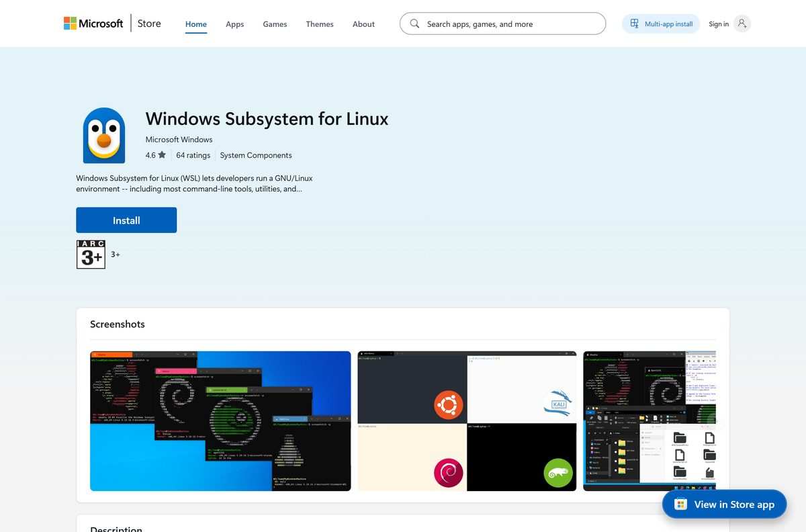Click the Ubuntu logo in second screenshot
806x532 pixels.
pyautogui.click(x=448, y=405)
